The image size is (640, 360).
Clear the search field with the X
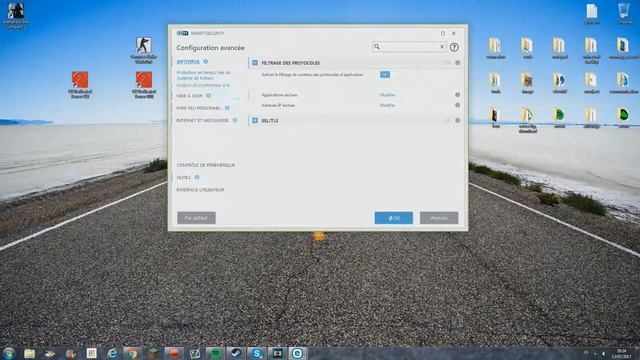442,47
